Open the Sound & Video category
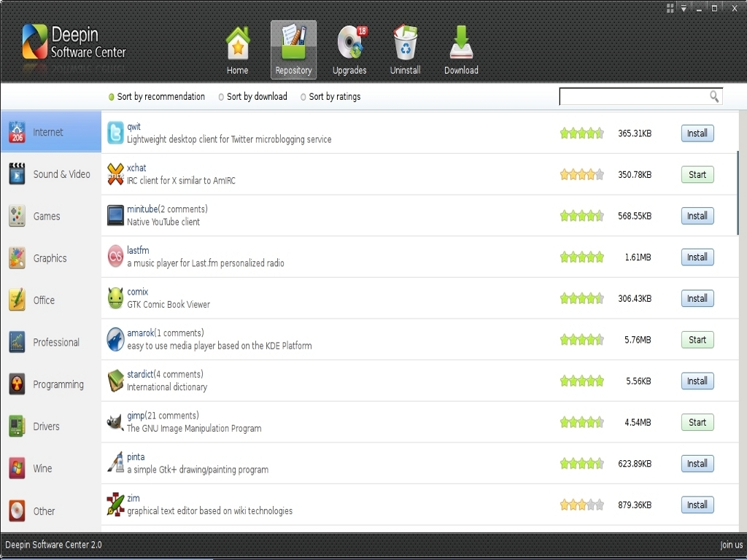 tap(51, 174)
